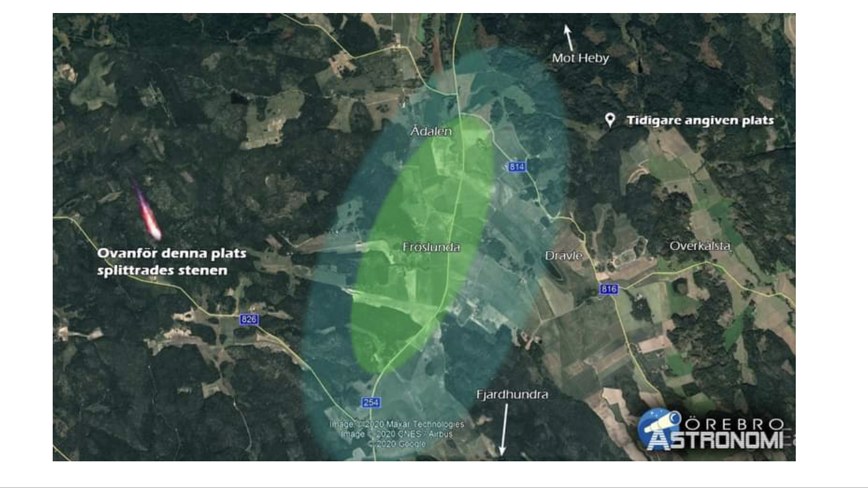Click the telescope in Örebro Astronomi logo
Screen dimensions: 868x488
pos(658,427)
